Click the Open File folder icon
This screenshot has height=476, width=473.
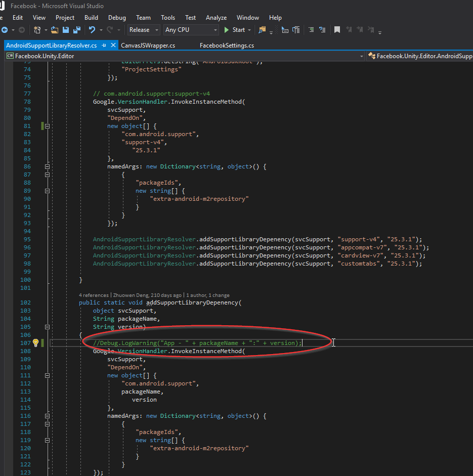54,30
